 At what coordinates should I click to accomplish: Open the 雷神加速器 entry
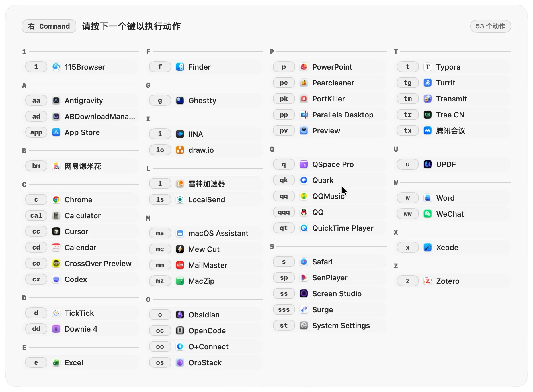pos(207,184)
